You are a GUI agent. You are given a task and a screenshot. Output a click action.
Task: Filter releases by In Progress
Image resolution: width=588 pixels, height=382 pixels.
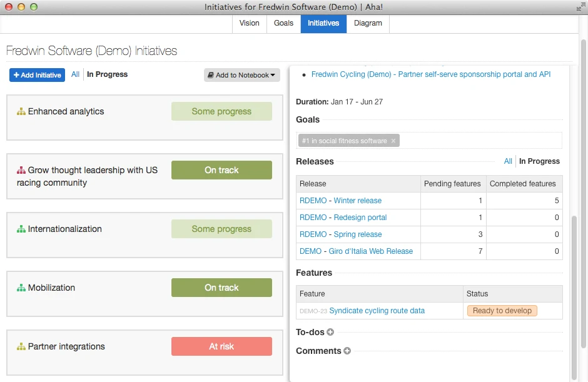[539, 161]
